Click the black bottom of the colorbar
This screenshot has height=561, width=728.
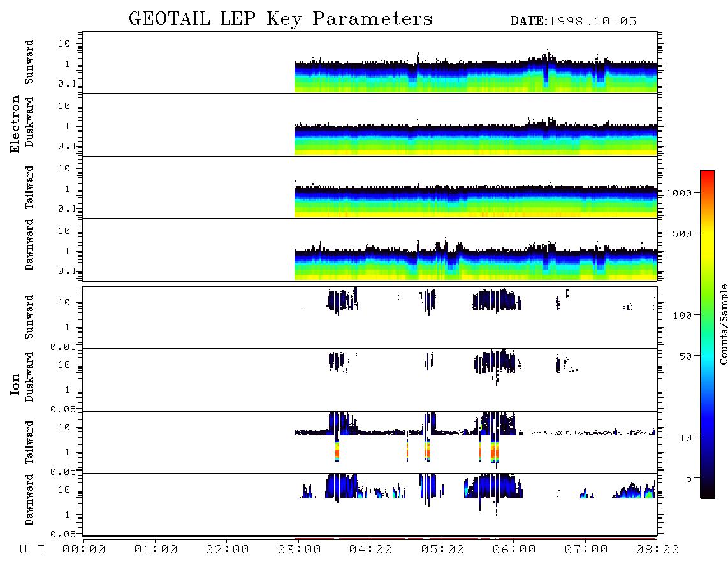click(708, 492)
